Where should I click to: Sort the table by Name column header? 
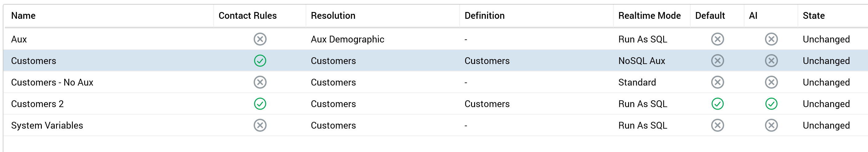(x=23, y=15)
